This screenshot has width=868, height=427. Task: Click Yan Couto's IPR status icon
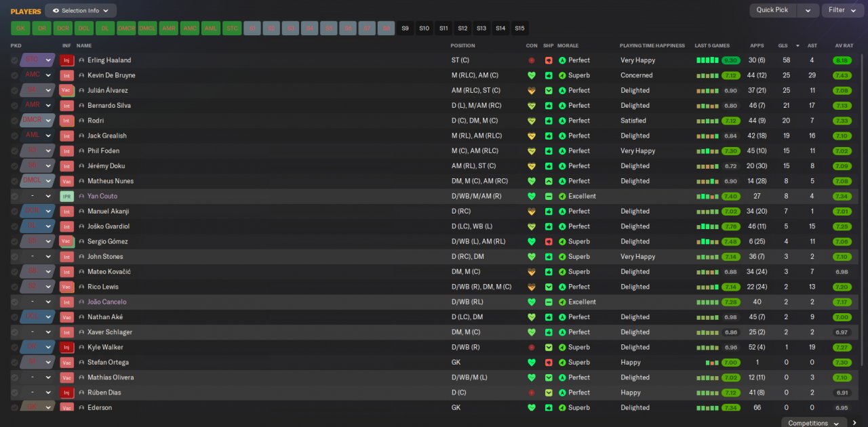[66, 196]
